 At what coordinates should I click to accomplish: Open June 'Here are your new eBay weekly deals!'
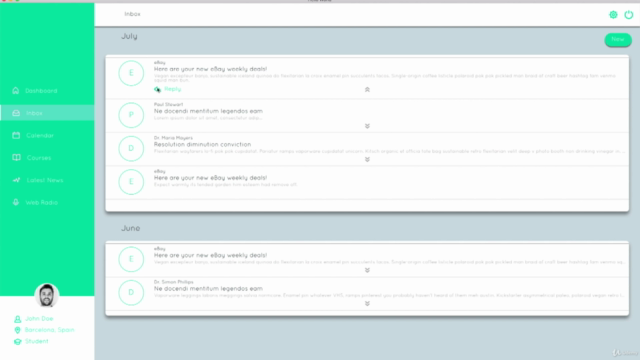pyautogui.click(x=210, y=255)
